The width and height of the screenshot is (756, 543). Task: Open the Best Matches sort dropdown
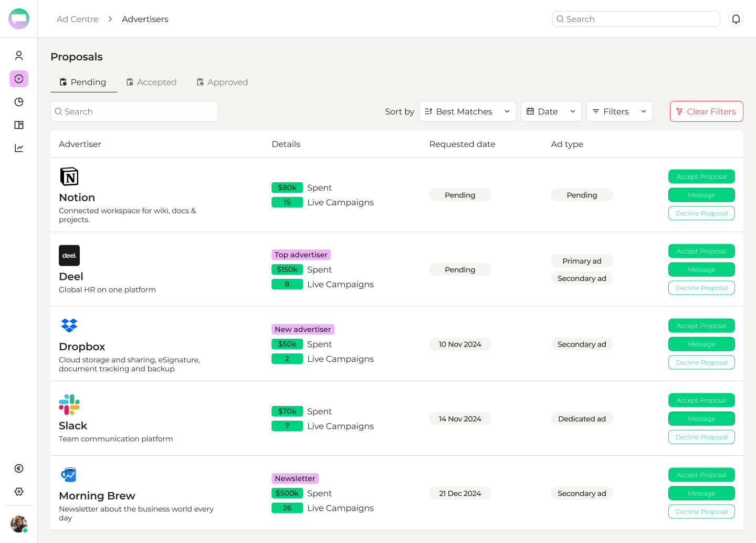468,111
